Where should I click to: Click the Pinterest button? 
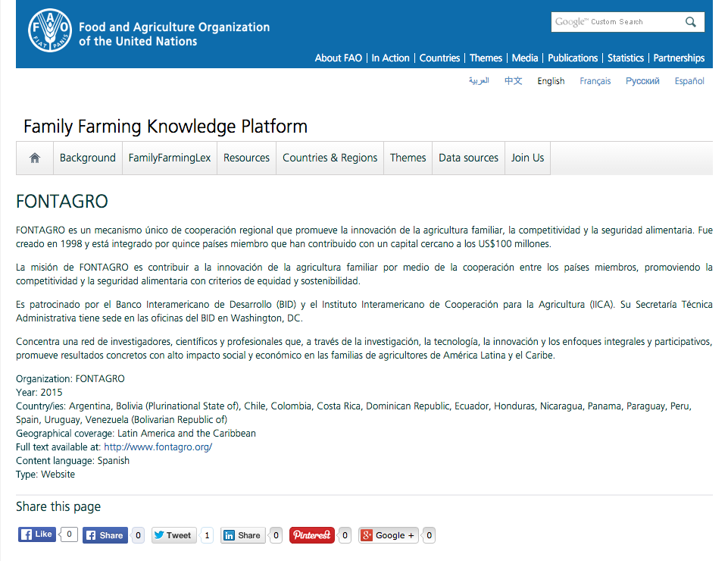pos(312,535)
